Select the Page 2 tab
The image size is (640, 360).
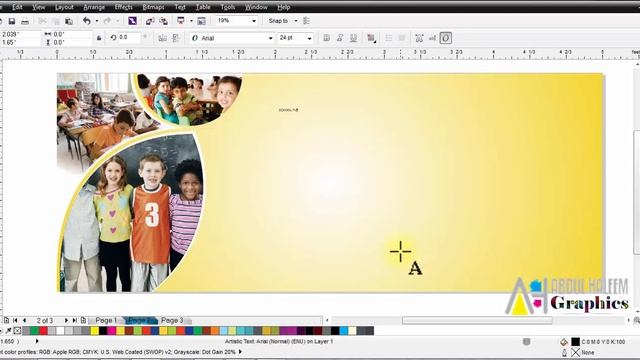coord(139,320)
